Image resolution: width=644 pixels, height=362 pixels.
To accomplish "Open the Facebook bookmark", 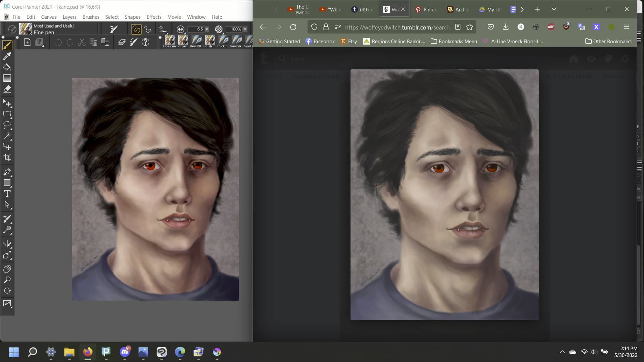I will tap(320, 42).
